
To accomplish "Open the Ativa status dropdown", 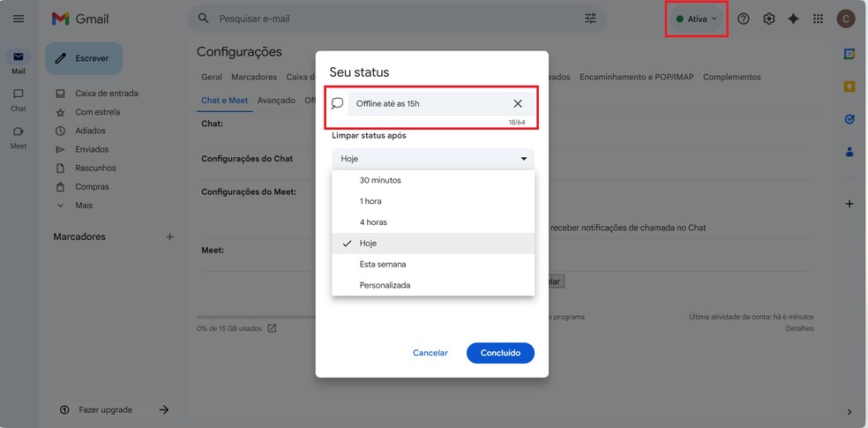I will coord(696,19).
